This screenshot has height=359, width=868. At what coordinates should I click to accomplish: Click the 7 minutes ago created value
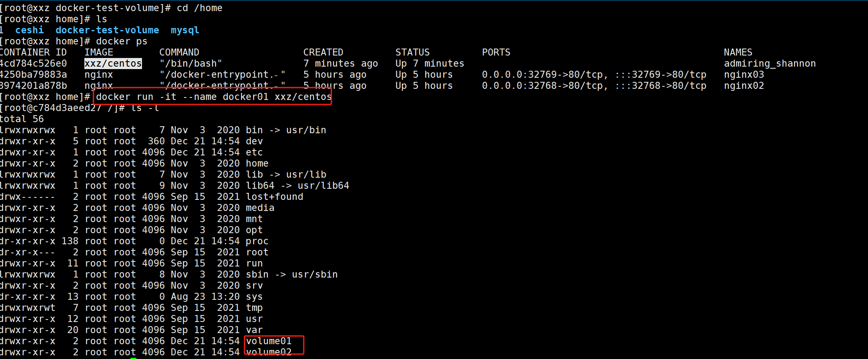[x=340, y=63]
